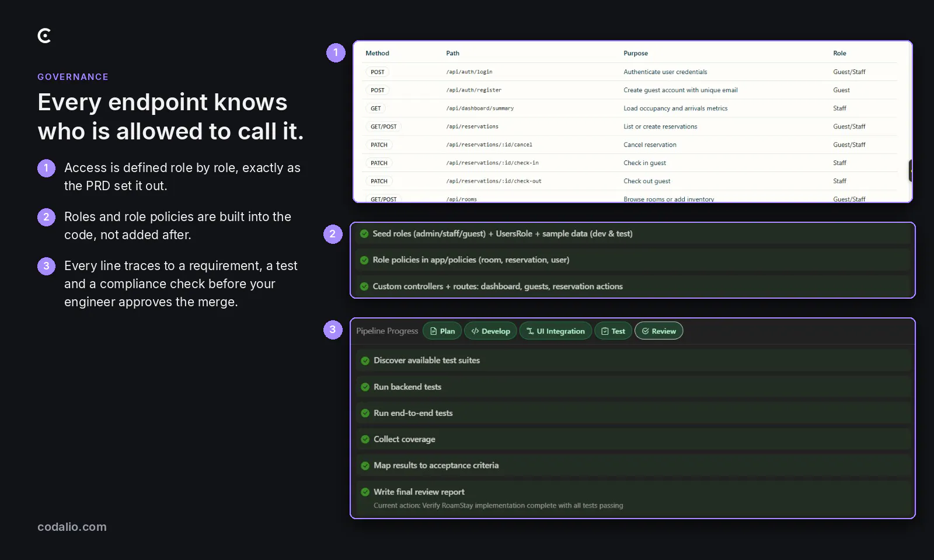
Task: Click the Codalio logo icon
Action: [44, 36]
